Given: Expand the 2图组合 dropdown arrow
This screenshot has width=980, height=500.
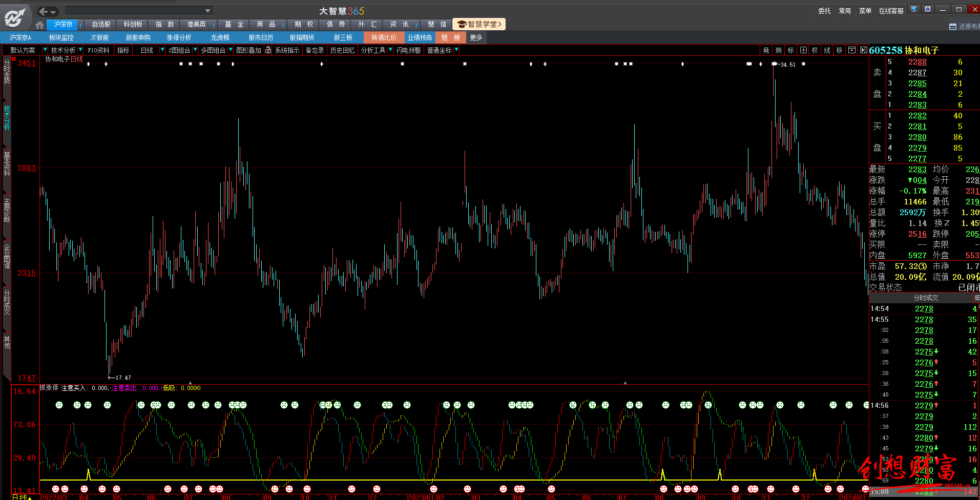Looking at the screenshot, I should [195, 50].
